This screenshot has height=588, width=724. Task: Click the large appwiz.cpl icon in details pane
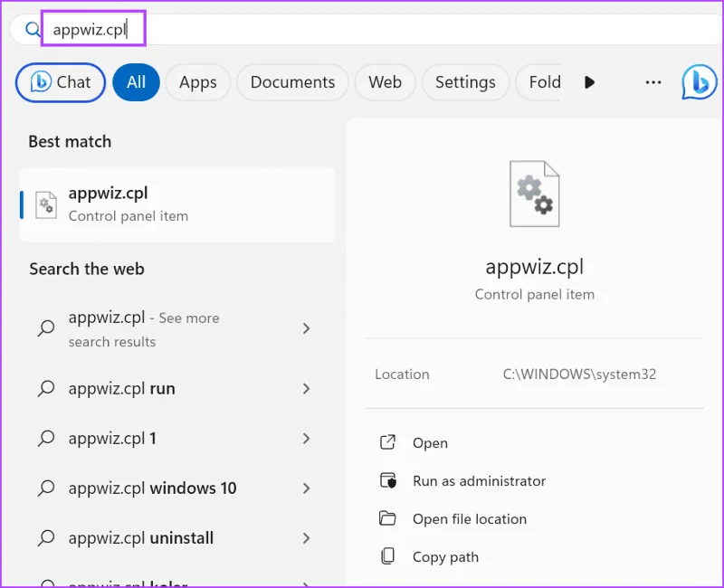535,194
